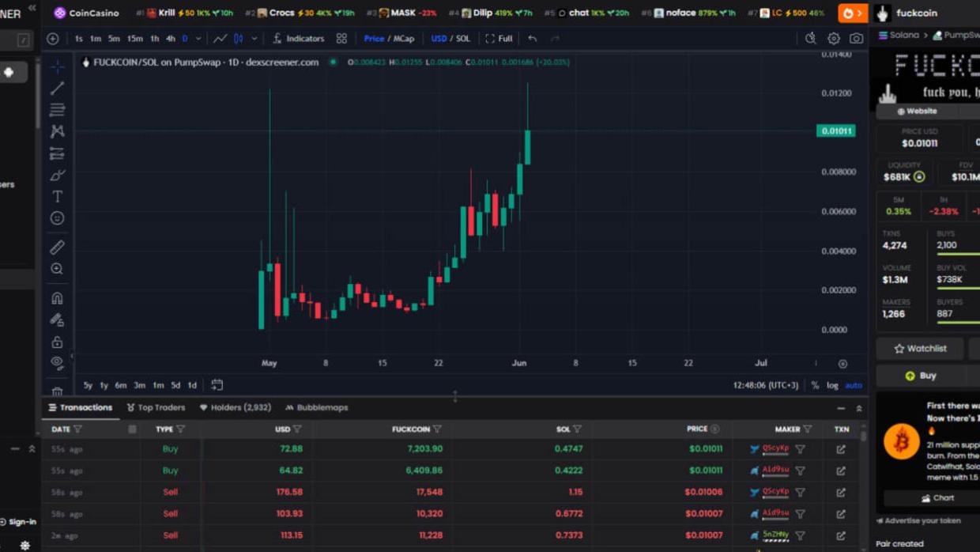
Task: Select the candlestick chart style icon
Action: pyautogui.click(x=238, y=38)
